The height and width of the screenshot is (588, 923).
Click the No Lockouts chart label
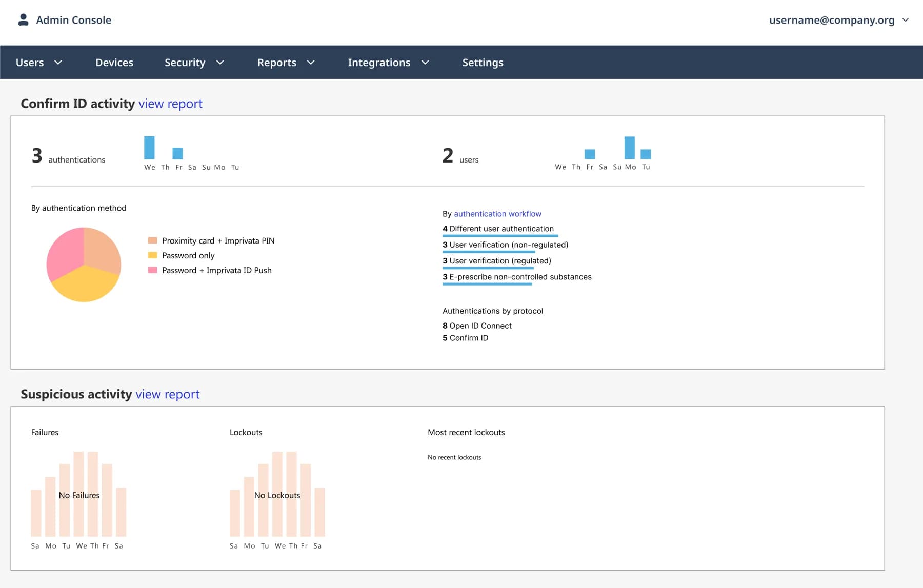coord(277,495)
